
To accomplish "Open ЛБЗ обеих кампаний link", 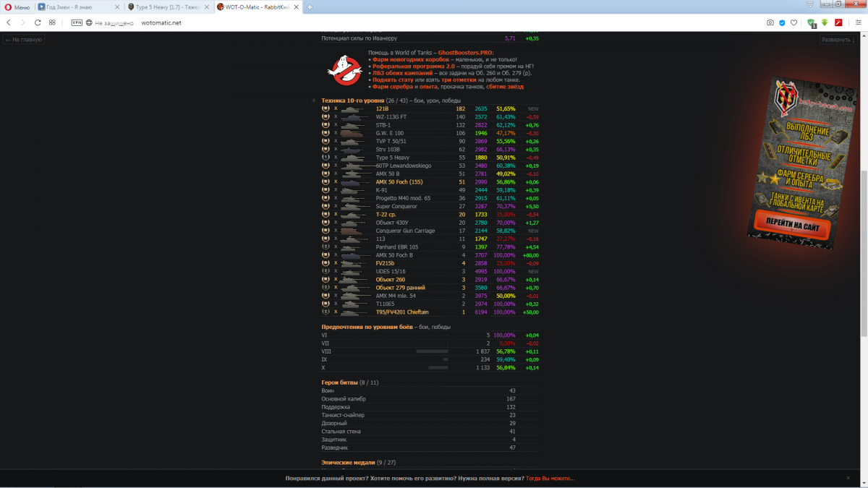I will [404, 73].
